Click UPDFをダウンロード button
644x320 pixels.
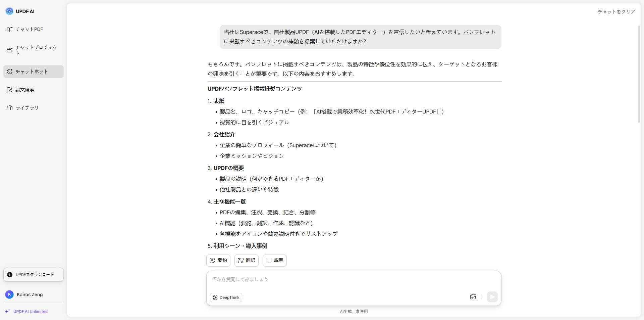point(34,275)
